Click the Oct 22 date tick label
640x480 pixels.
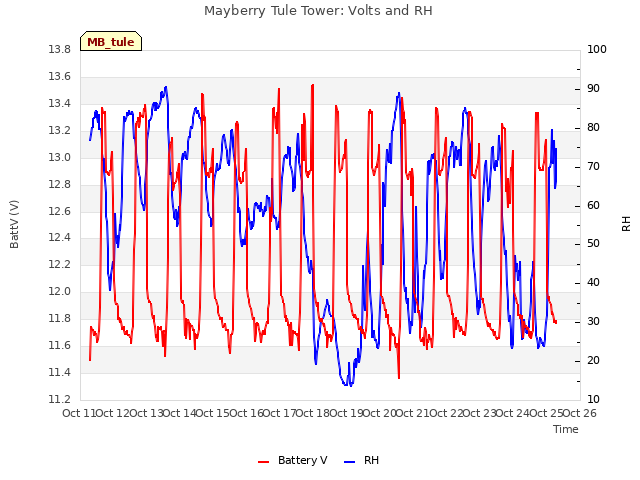(x=446, y=413)
